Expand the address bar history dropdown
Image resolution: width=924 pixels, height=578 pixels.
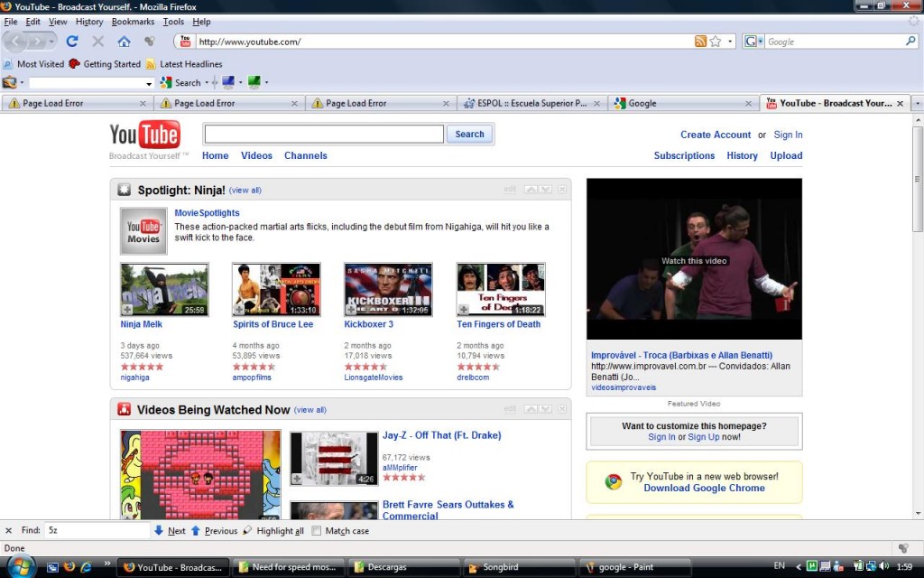coord(730,42)
